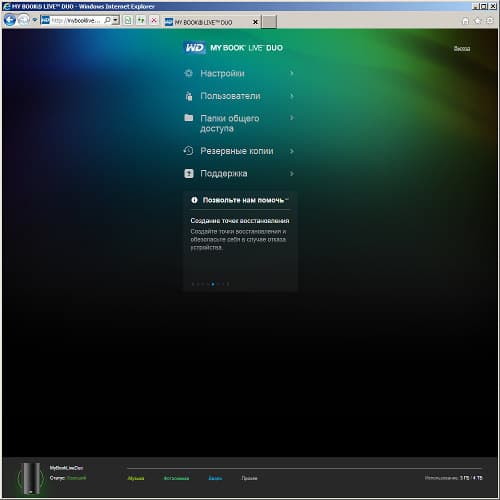
Task: Stop loading with the red X icon
Action: (x=154, y=21)
